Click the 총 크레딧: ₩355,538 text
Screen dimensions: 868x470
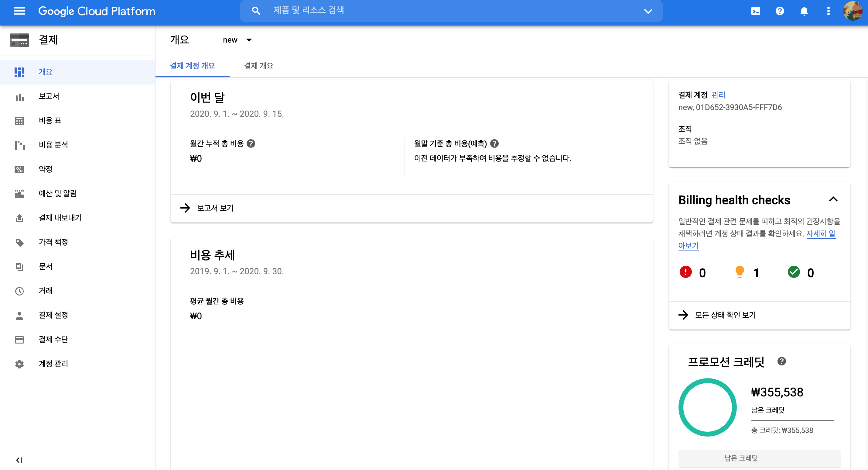(782, 430)
